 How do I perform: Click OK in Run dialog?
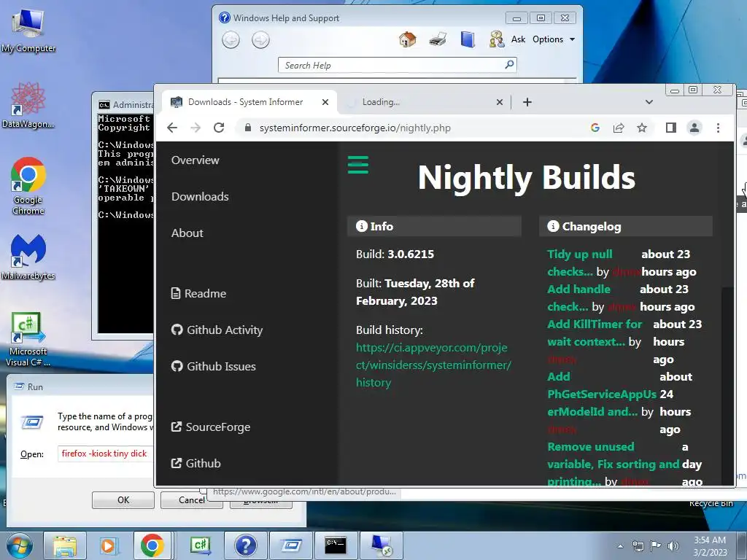(x=123, y=500)
